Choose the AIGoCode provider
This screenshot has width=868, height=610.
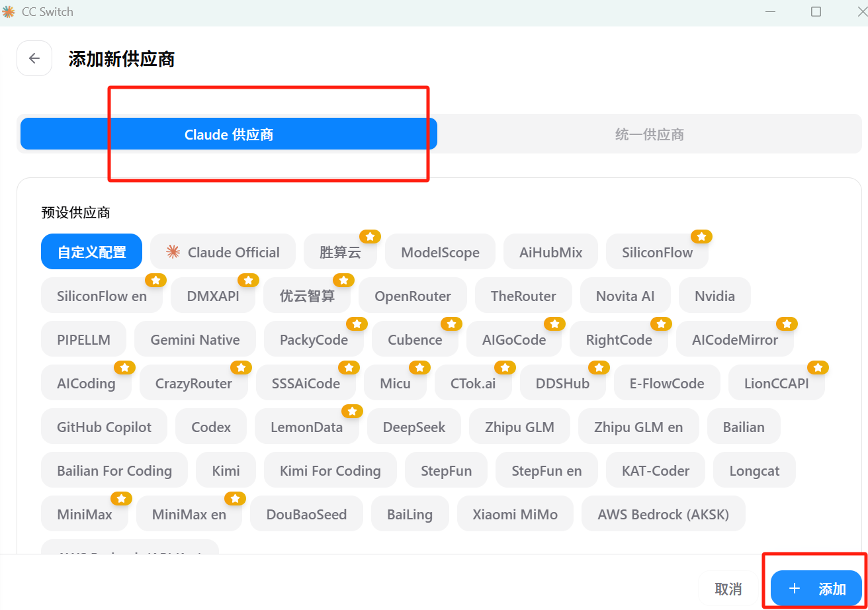click(x=514, y=339)
